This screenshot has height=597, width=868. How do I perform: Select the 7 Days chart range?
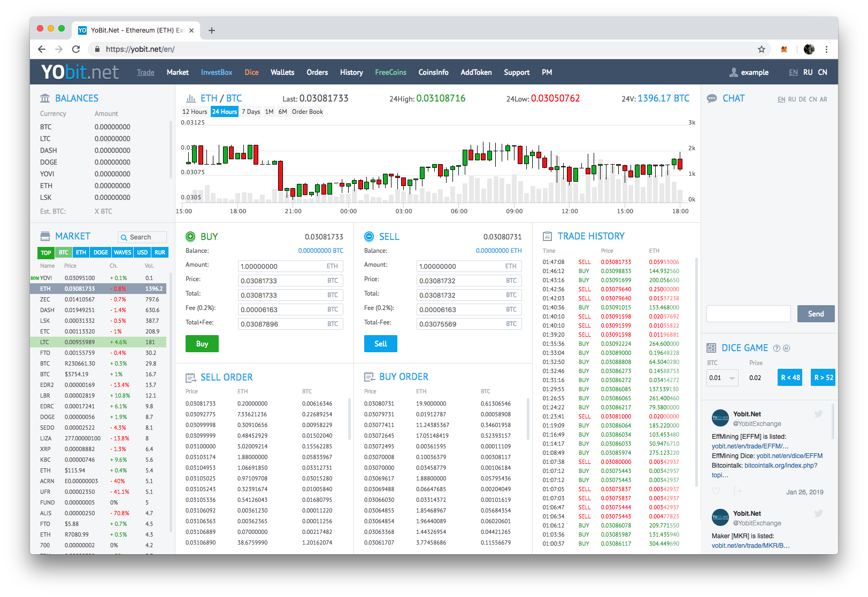click(x=251, y=112)
